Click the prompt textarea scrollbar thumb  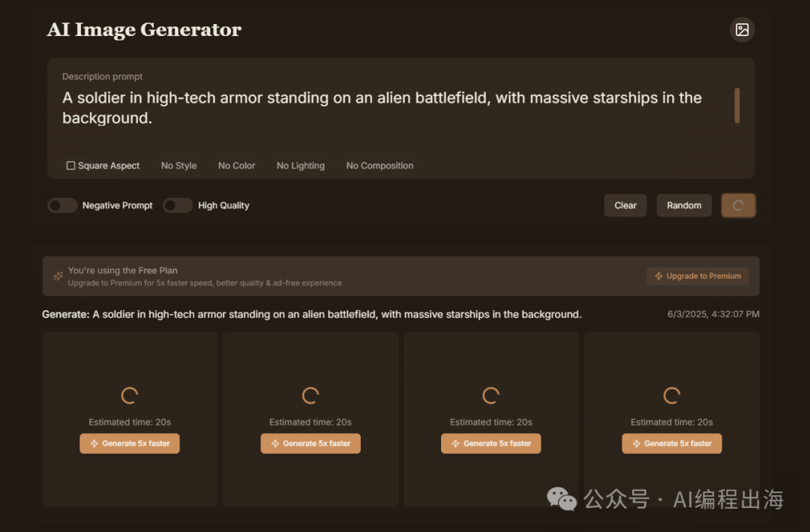(737, 106)
